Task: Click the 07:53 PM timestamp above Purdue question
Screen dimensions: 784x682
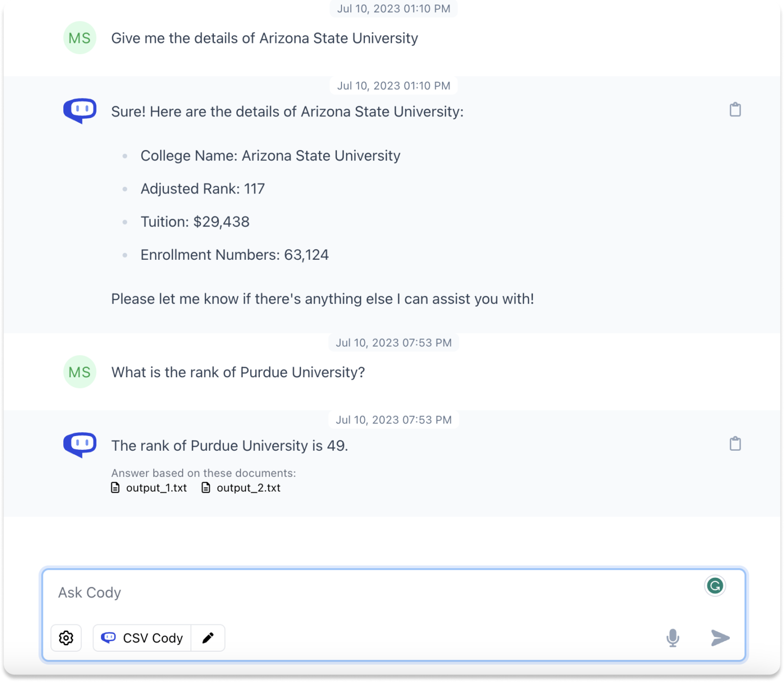Action: [x=394, y=343]
